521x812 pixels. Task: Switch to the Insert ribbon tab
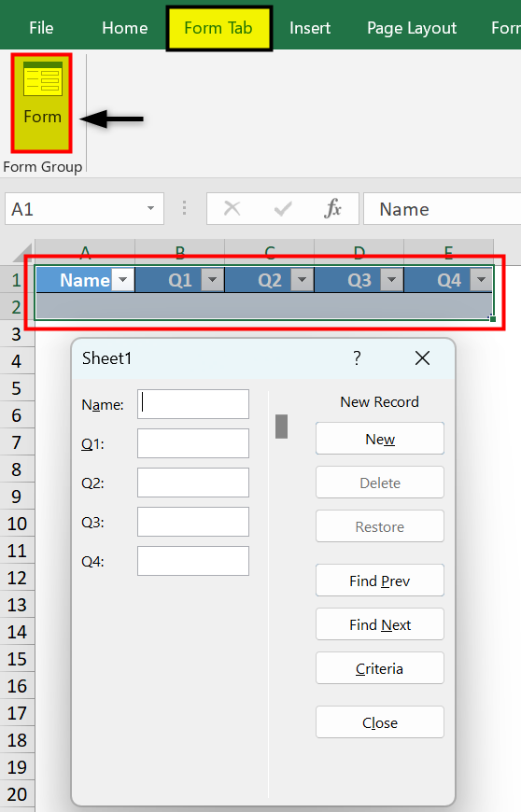coord(310,28)
